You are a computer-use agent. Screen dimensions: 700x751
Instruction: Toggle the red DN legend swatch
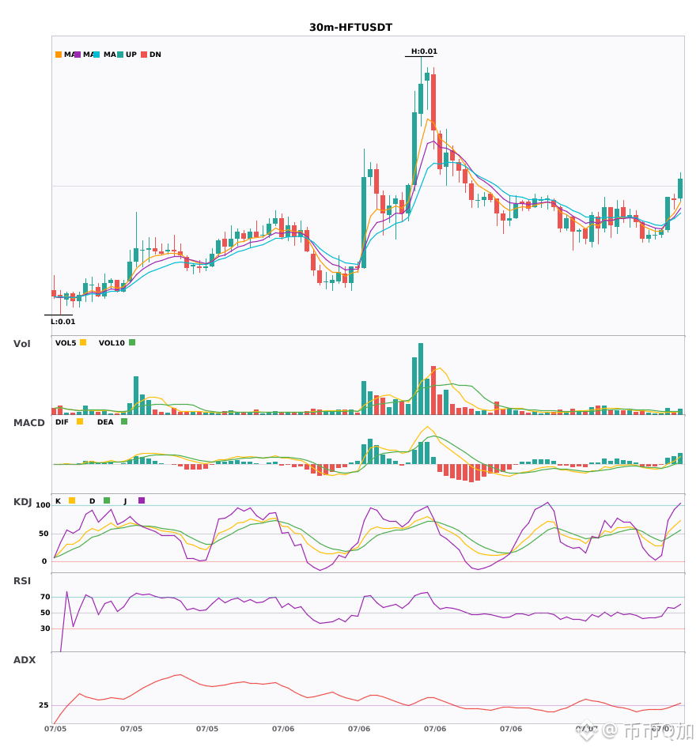tap(144, 55)
